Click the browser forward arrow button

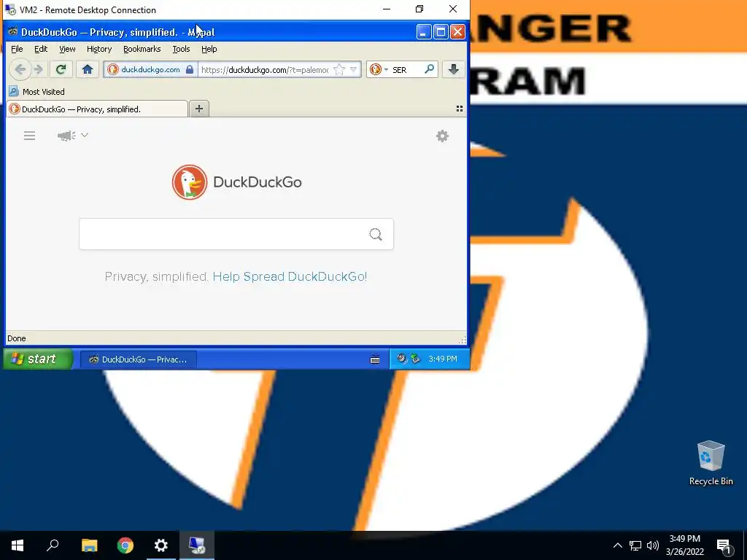click(39, 69)
